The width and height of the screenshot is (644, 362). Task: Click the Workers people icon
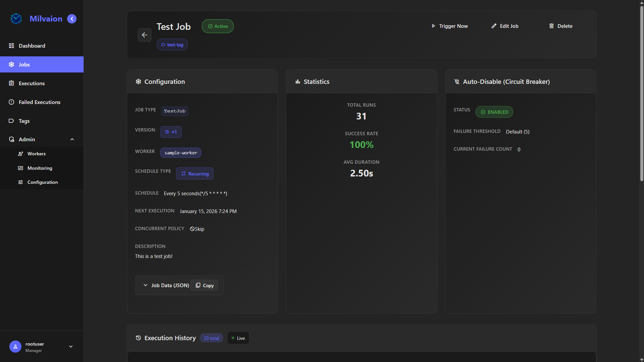20,154
